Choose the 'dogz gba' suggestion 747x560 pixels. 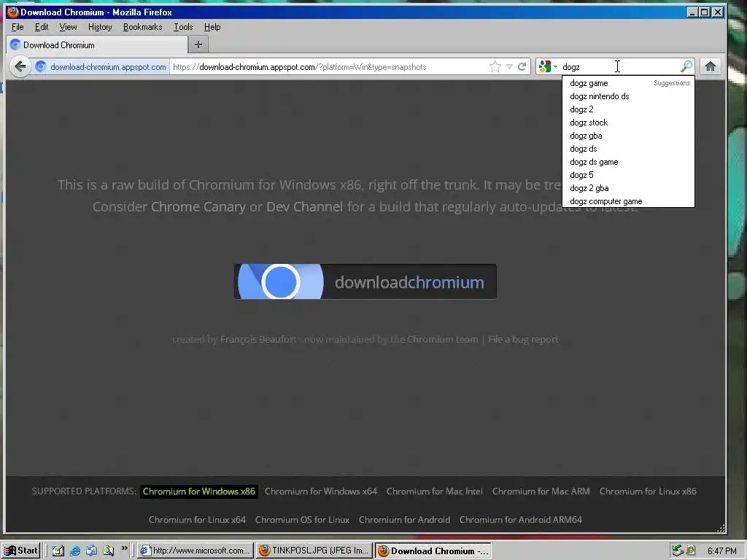(628, 136)
